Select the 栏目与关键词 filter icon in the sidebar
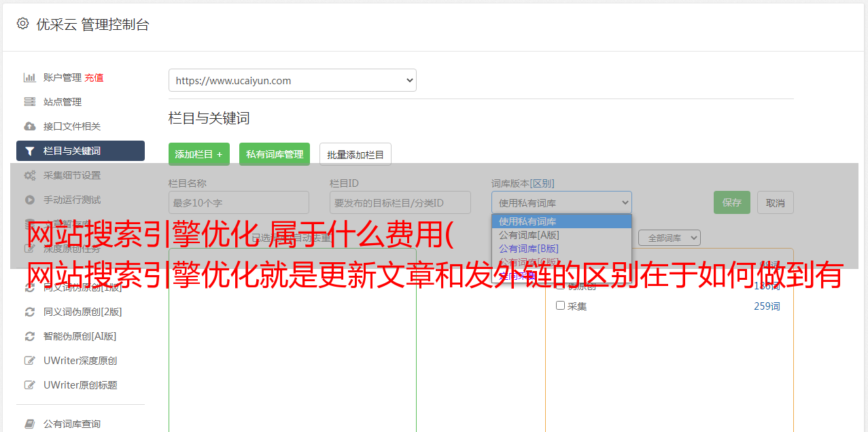868x432 pixels. point(30,151)
